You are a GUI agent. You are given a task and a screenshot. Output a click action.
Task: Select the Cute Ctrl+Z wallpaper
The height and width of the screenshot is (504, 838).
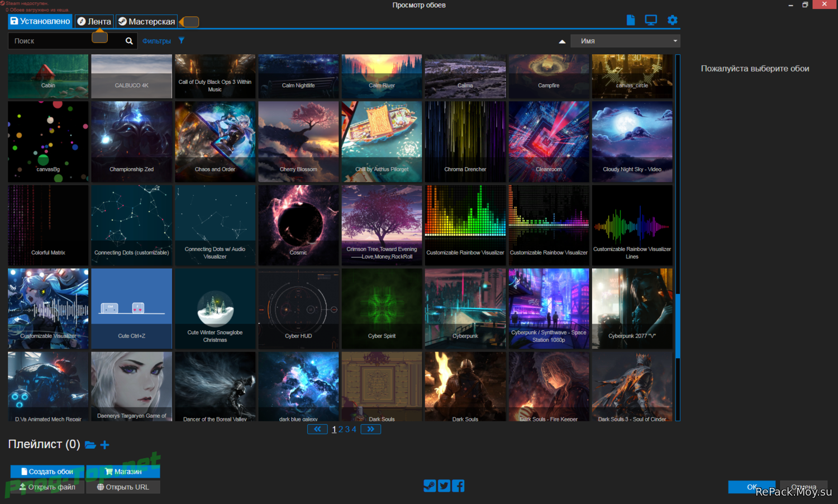132,308
